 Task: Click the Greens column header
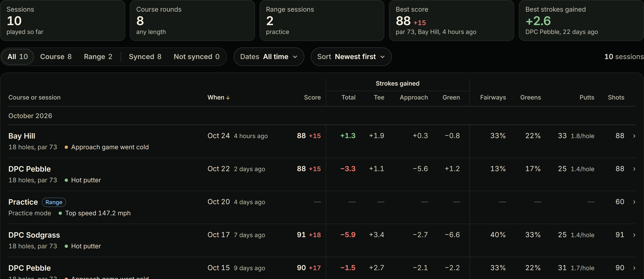(530, 97)
